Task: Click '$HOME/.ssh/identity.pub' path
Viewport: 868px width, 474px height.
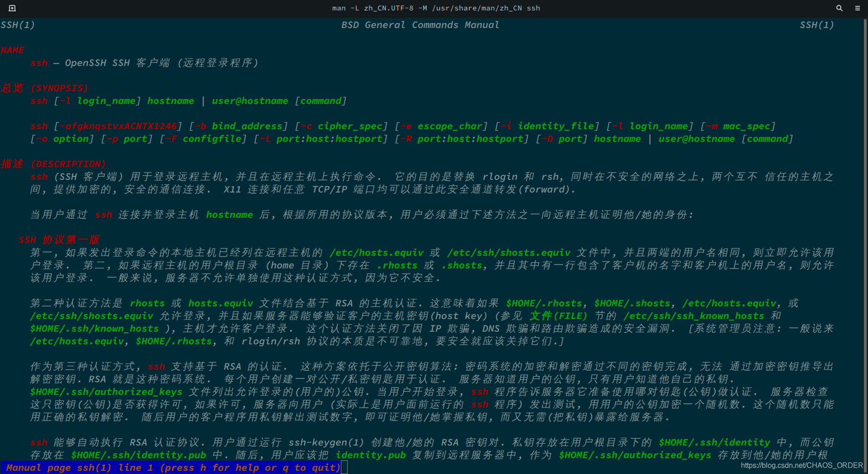Action: click(x=138, y=455)
